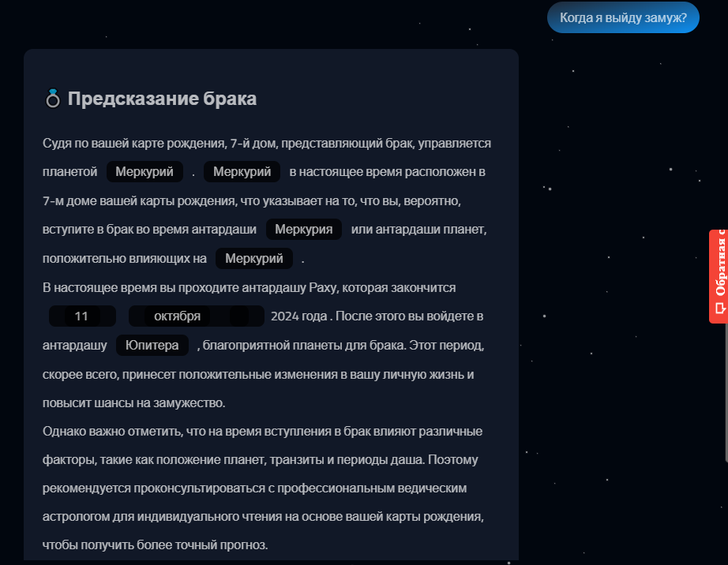728x565 pixels.
Task: Click the "Когда я выйду замуж?" message bubble
Action: [x=623, y=17]
